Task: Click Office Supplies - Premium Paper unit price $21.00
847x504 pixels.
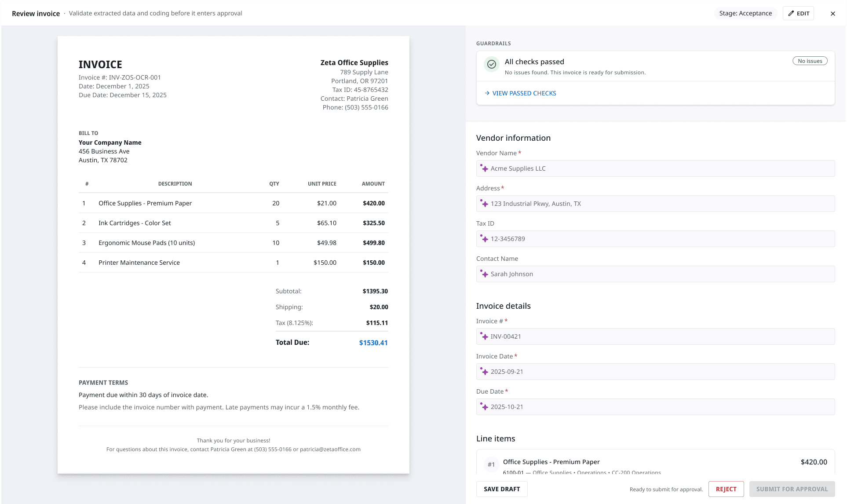Action: [x=327, y=203]
